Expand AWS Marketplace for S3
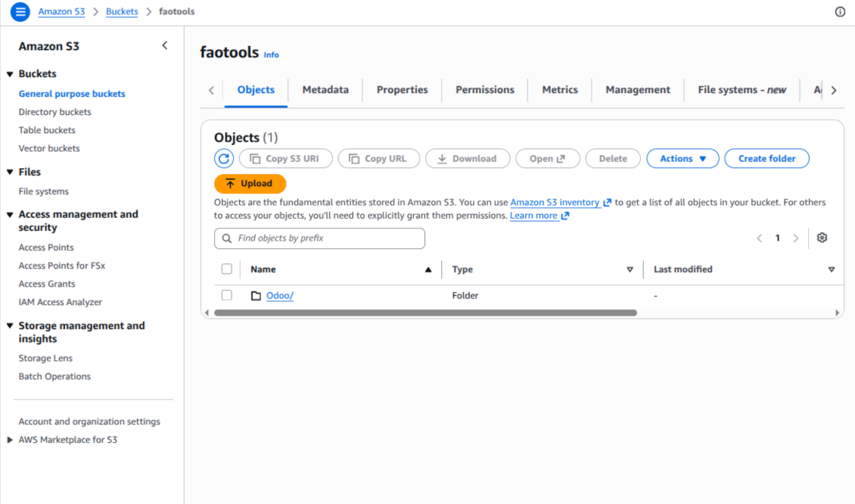Image resolution: width=855 pixels, height=504 pixels. (10, 440)
